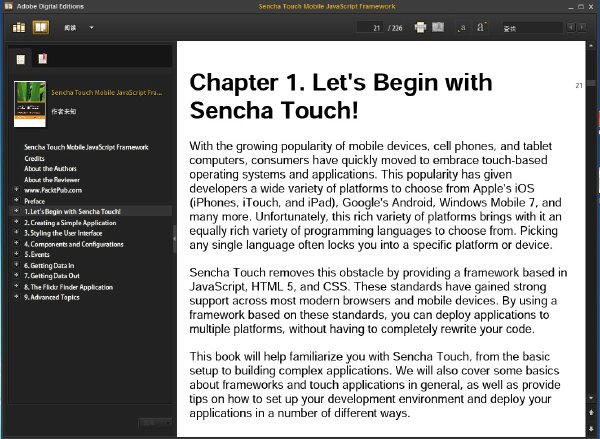Expand '9. Advanced Topics' chapter
The image size is (600, 439).
tap(16, 296)
